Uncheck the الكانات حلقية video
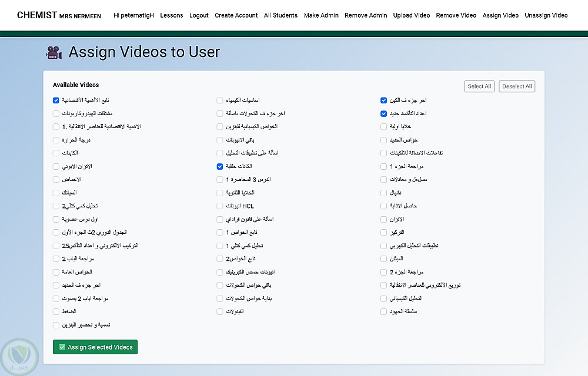Screen dimensions: 588x376 [220, 166]
